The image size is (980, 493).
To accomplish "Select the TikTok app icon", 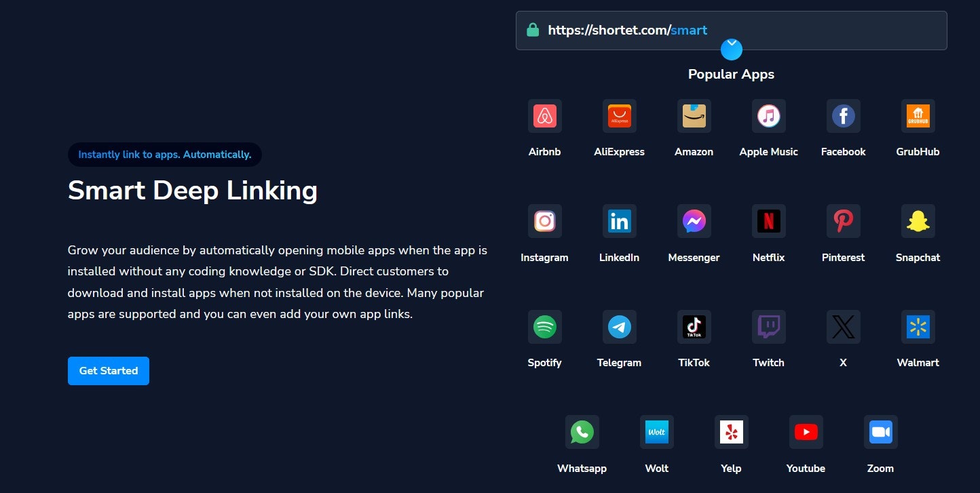I will coord(694,326).
